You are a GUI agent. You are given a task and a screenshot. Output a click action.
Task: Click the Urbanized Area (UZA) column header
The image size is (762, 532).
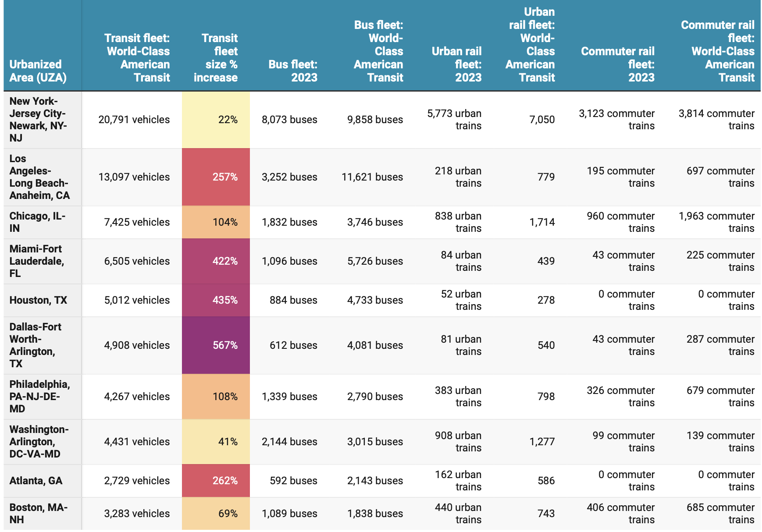[38, 71]
